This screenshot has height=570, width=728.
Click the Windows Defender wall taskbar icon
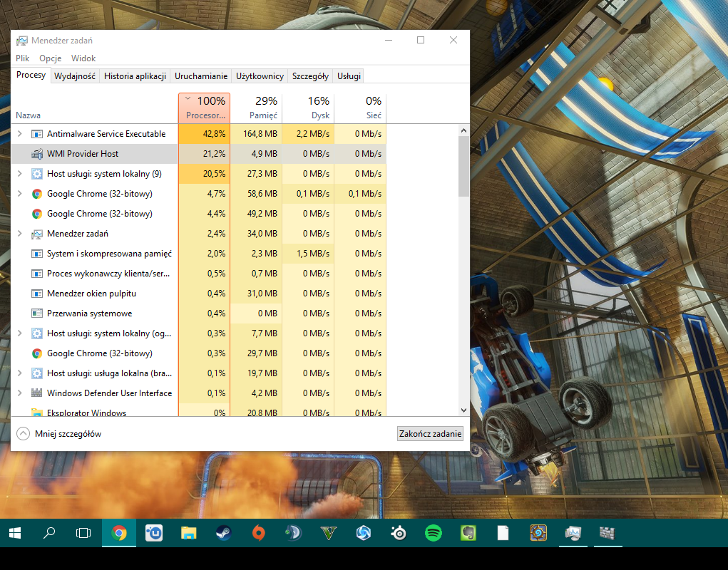coord(607,533)
